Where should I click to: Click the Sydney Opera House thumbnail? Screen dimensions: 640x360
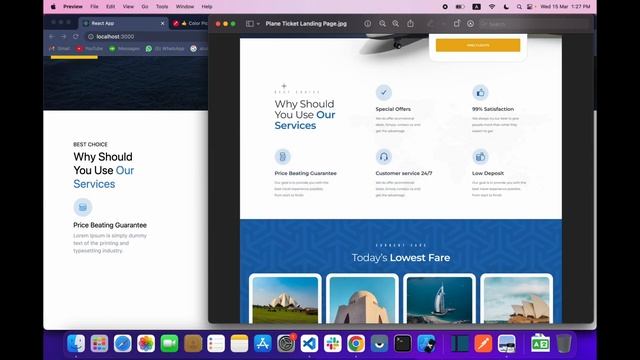[x=516, y=300]
